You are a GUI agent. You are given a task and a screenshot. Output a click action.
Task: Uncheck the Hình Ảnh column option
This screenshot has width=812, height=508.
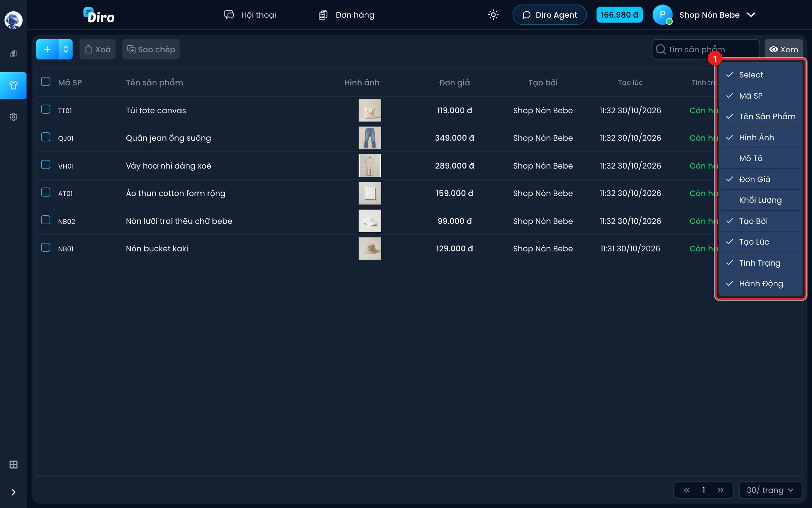(x=760, y=137)
